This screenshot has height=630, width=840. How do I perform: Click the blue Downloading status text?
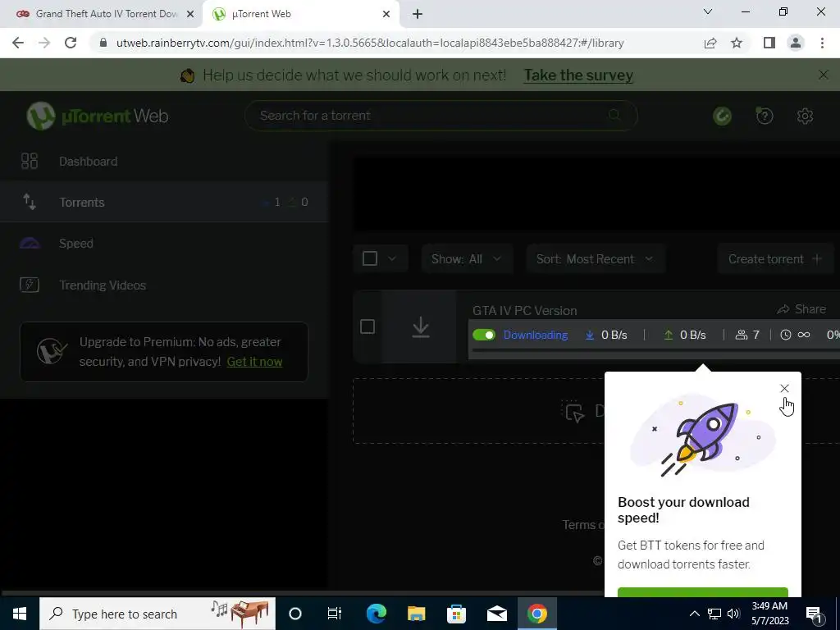[x=535, y=335]
